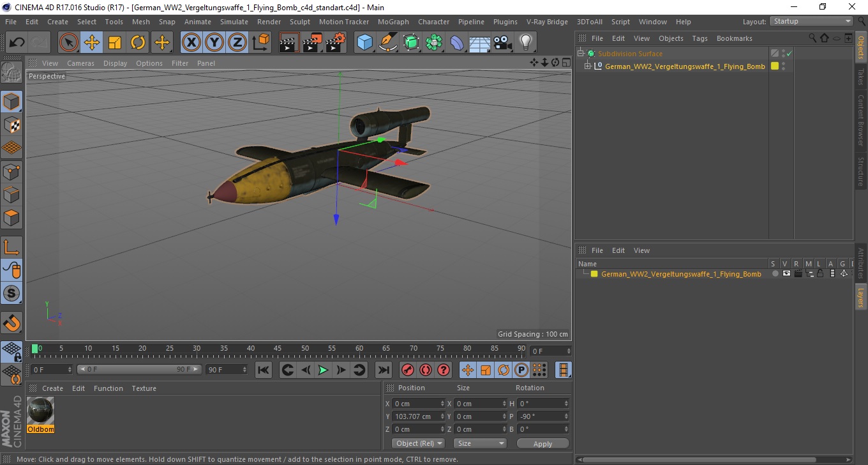
Task: Add a Subdivision Surface generator
Action: point(411,43)
